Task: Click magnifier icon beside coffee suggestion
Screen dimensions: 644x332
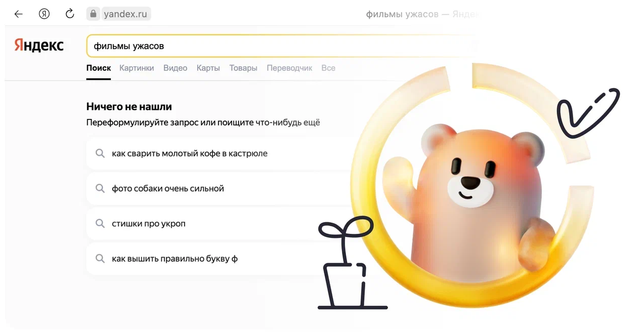Action: [x=100, y=153]
